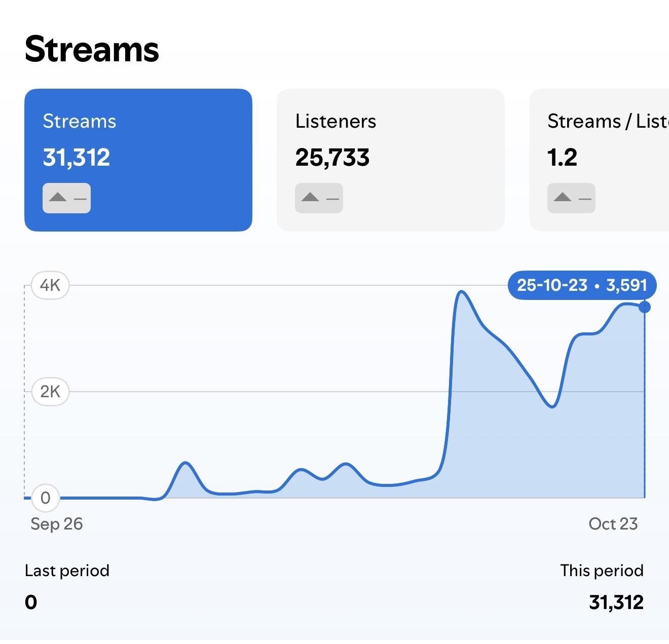Select the blue data point at chart end

(645, 307)
